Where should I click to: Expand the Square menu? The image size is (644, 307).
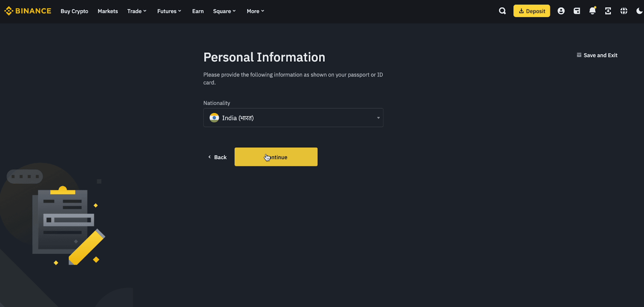[224, 11]
